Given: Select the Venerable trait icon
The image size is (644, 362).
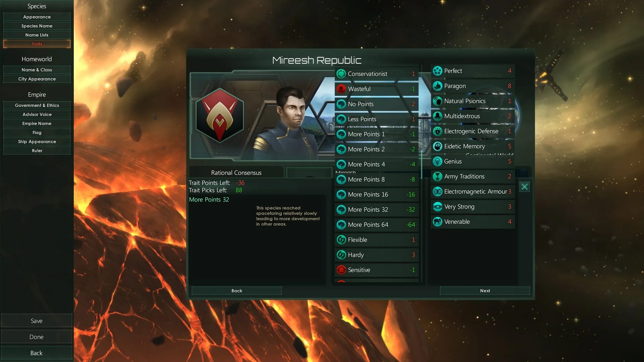Looking at the screenshot, I should [437, 222].
